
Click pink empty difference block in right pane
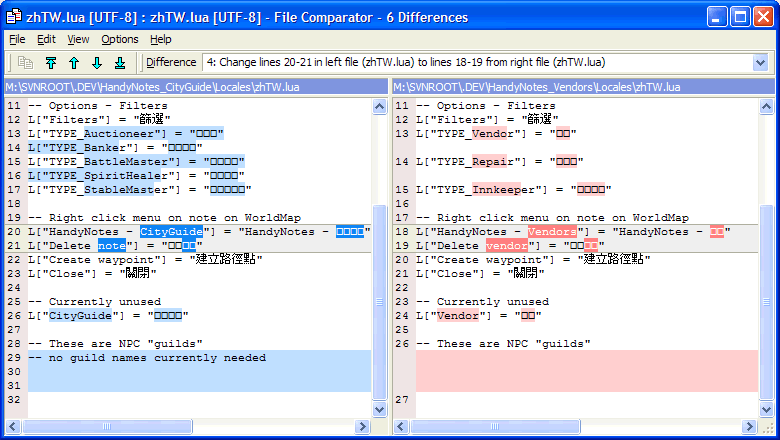(587, 371)
